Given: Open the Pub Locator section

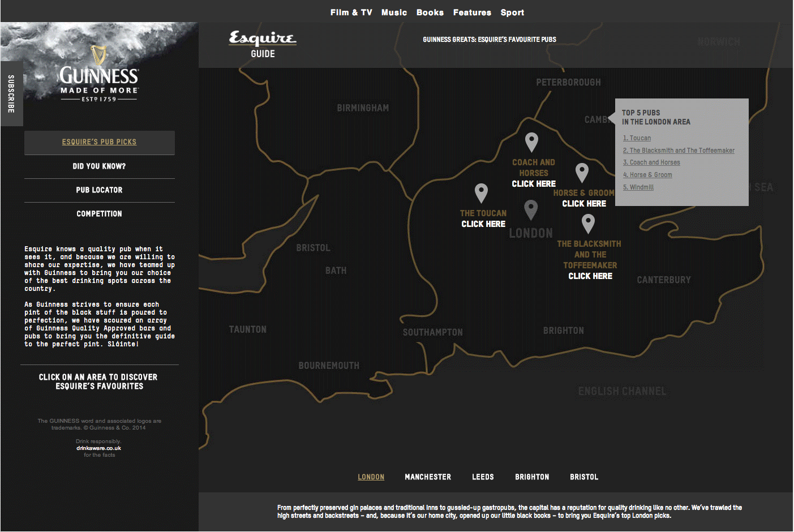Looking at the screenshot, I should [x=99, y=190].
